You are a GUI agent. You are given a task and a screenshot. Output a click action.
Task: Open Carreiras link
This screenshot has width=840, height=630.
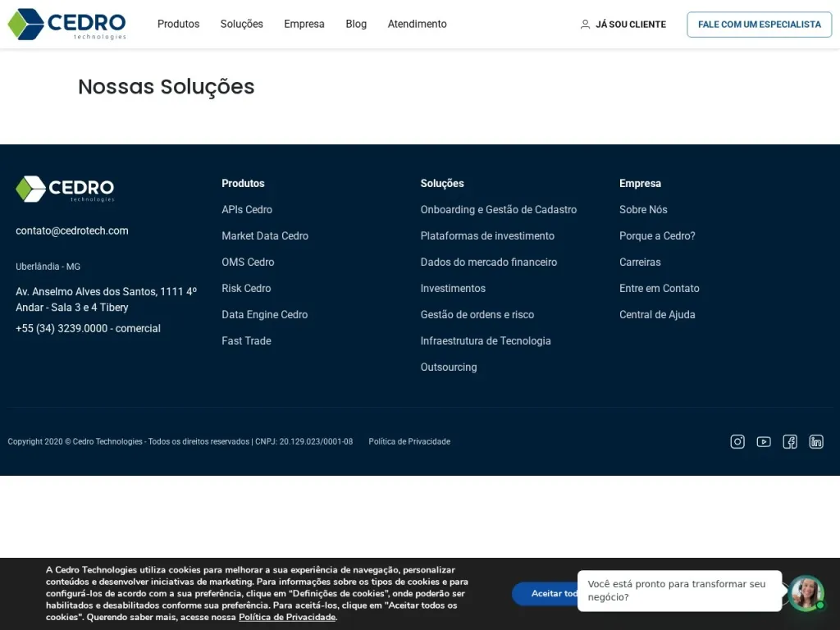(x=640, y=262)
